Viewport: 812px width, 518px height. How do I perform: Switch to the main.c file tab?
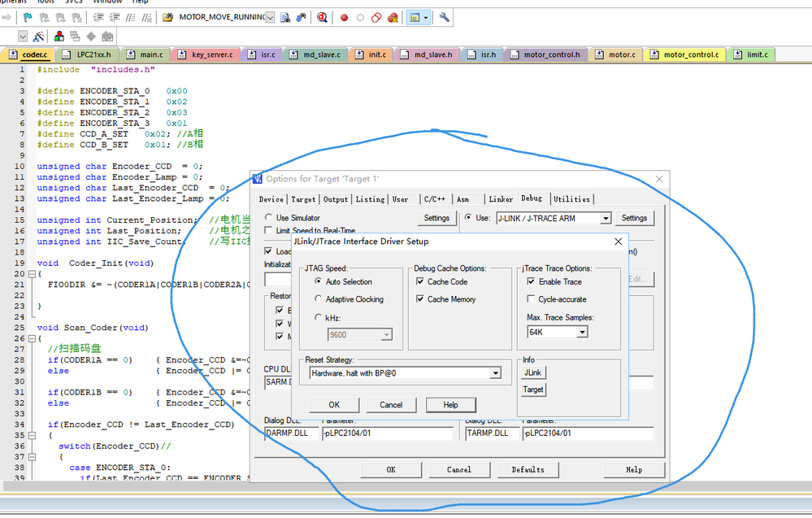145,54
